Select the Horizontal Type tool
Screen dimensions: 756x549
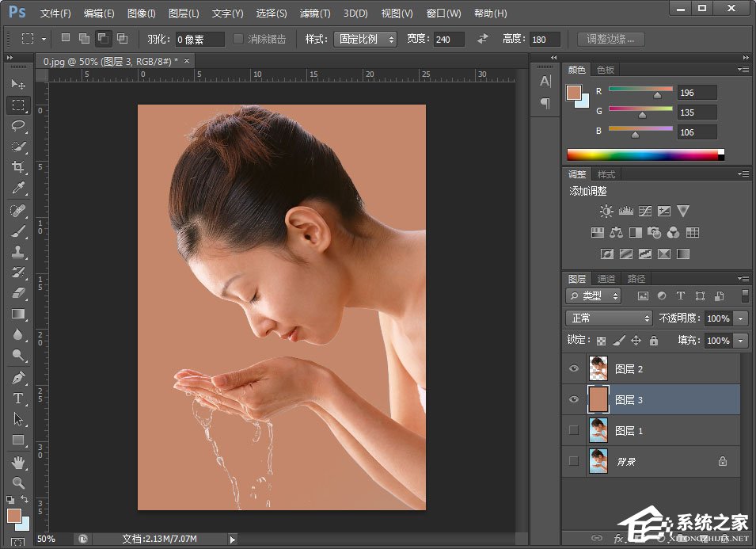(x=18, y=398)
